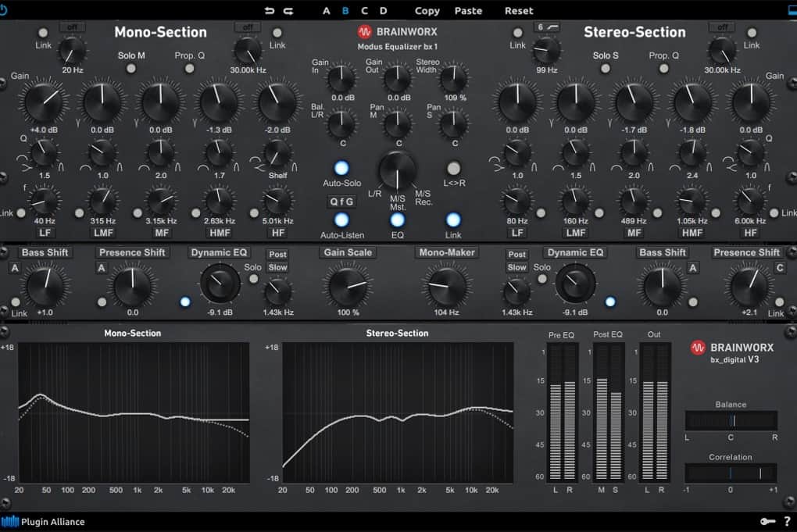Switch to settings slot A in the top toolbar

(327, 11)
